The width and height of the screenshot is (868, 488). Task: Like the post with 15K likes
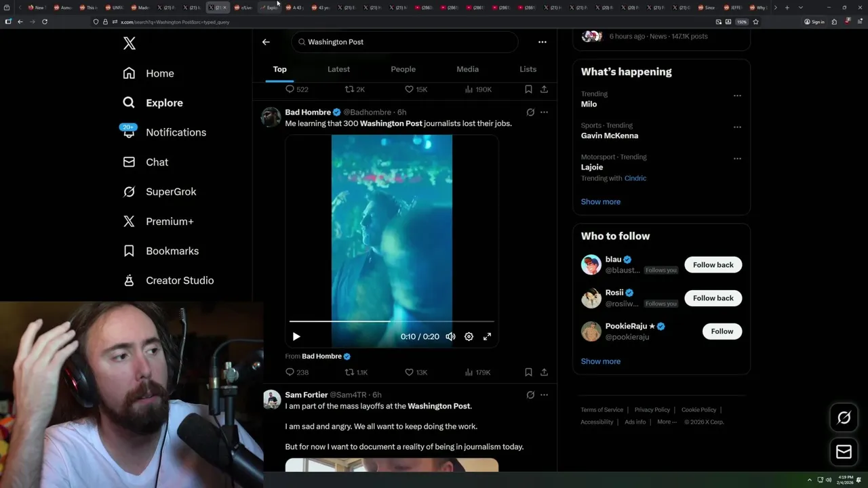pos(416,89)
